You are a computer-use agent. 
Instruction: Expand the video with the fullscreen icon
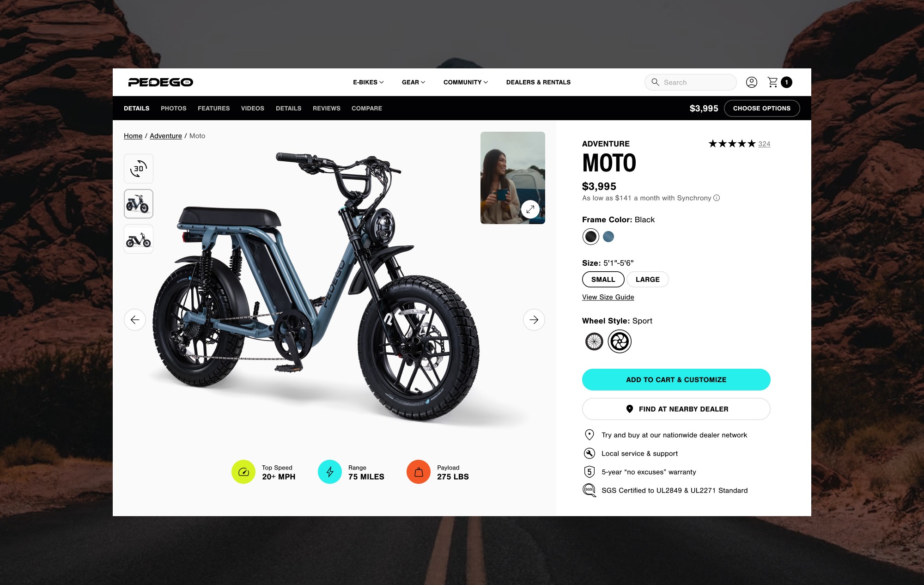530,209
